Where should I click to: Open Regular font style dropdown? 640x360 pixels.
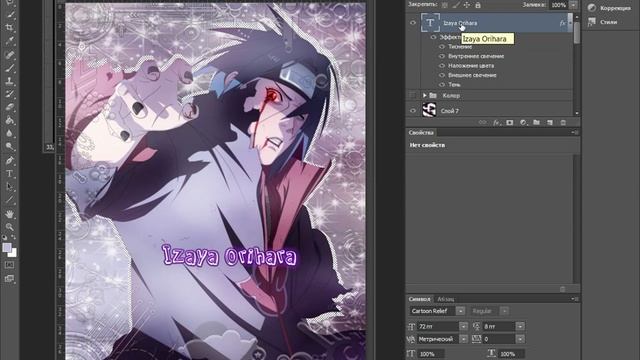click(504, 311)
